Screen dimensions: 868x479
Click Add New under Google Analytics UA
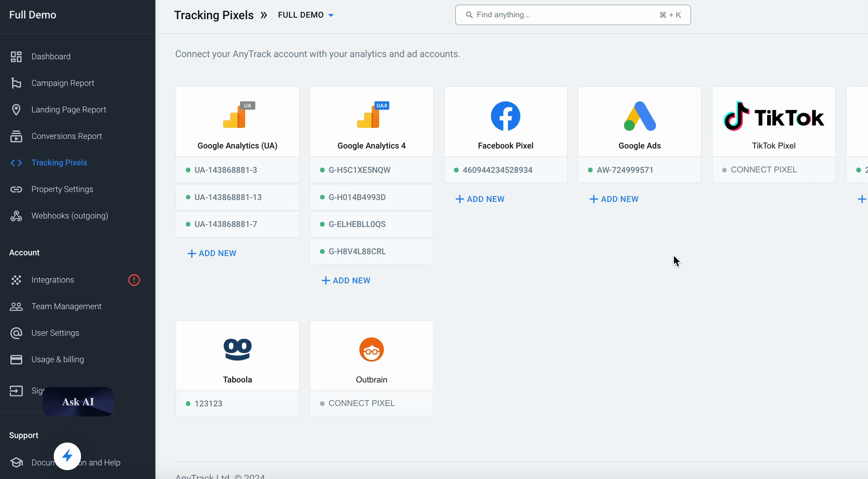pyautogui.click(x=212, y=253)
